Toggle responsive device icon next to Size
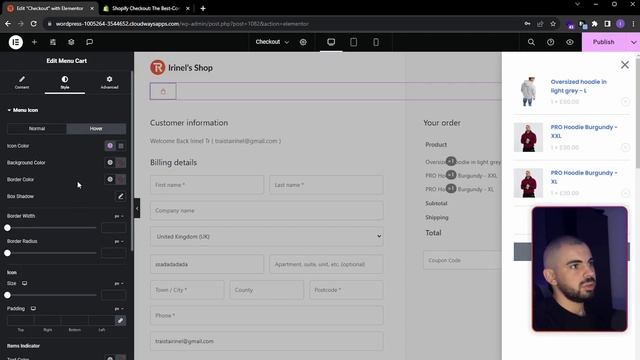 coord(24,283)
